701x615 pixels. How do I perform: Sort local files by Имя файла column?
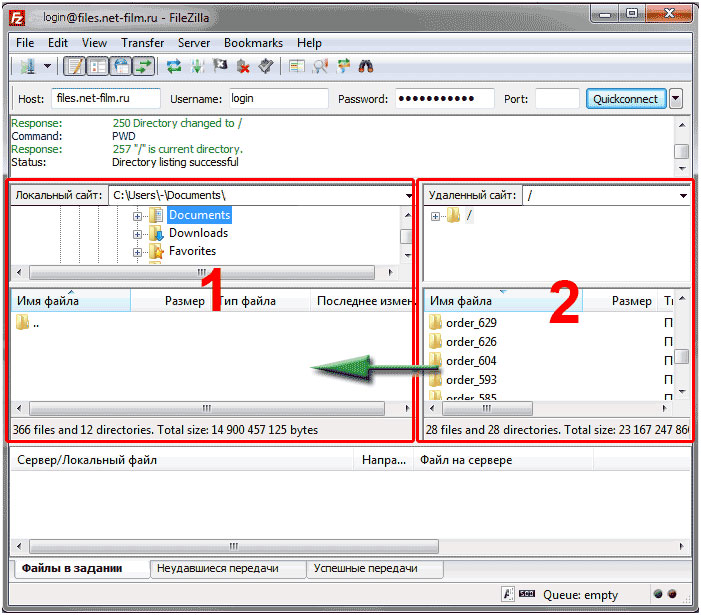(71, 301)
